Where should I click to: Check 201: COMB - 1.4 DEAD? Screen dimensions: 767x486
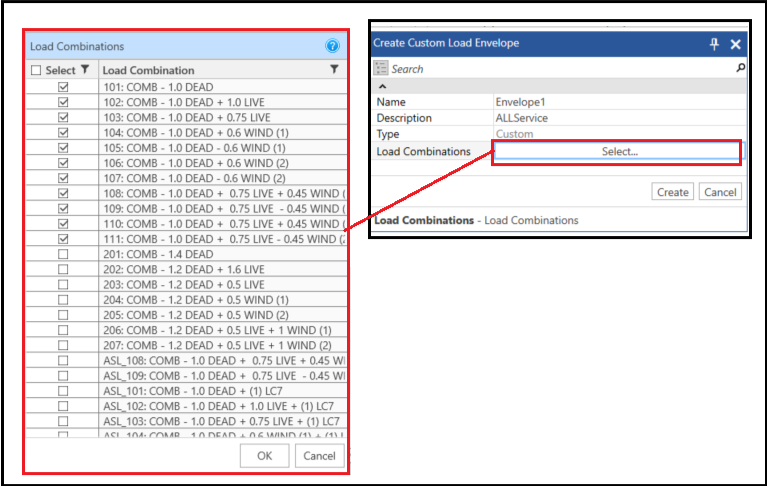(x=63, y=254)
